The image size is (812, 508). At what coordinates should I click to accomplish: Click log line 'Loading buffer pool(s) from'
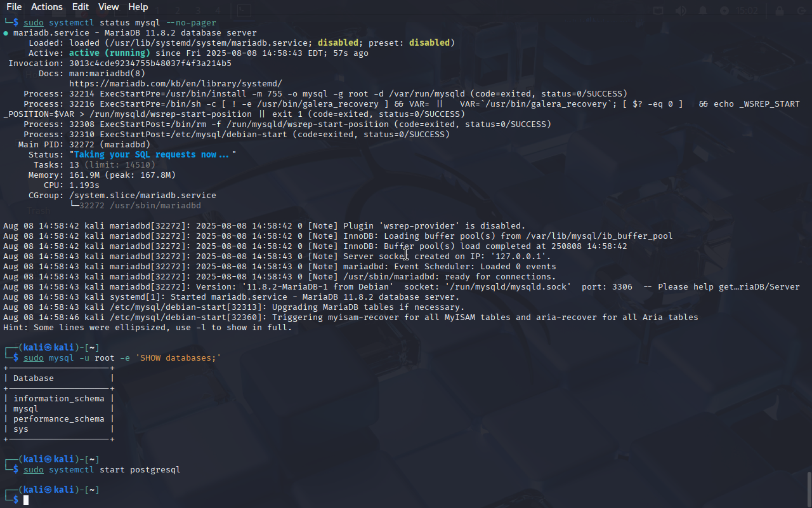tap(338, 236)
